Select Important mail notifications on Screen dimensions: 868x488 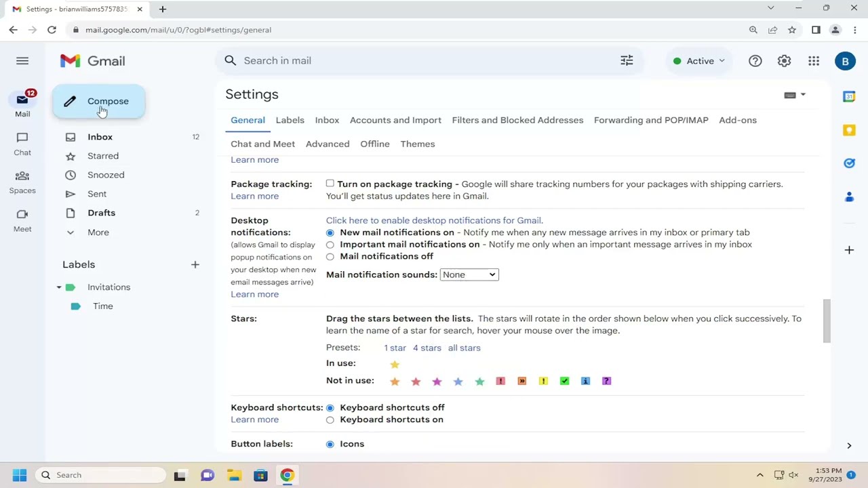pyautogui.click(x=330, y=245)
